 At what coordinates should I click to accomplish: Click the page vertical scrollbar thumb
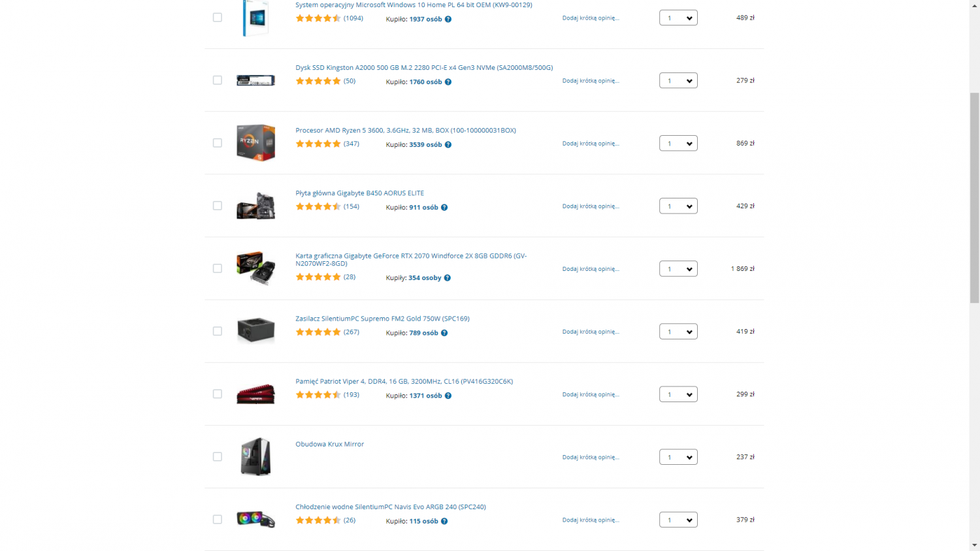point(975,198)
